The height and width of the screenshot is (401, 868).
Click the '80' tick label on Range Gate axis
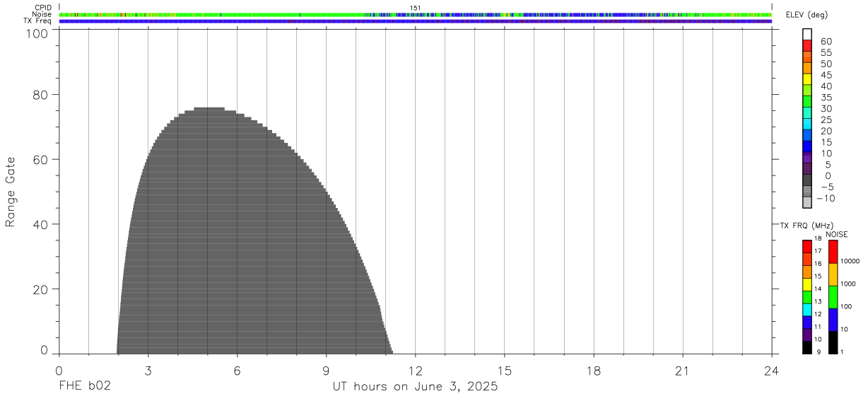pos(42,95)
